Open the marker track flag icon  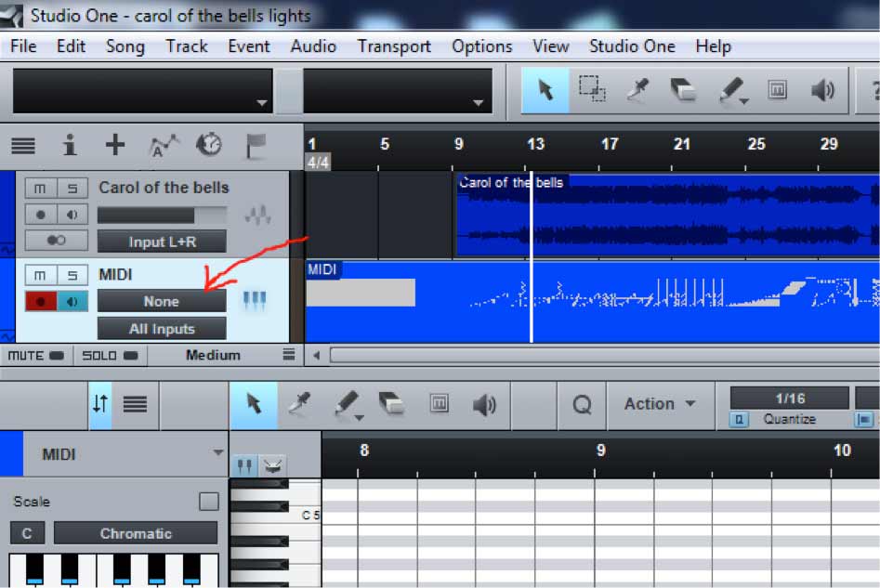click(x=256, y=145)
